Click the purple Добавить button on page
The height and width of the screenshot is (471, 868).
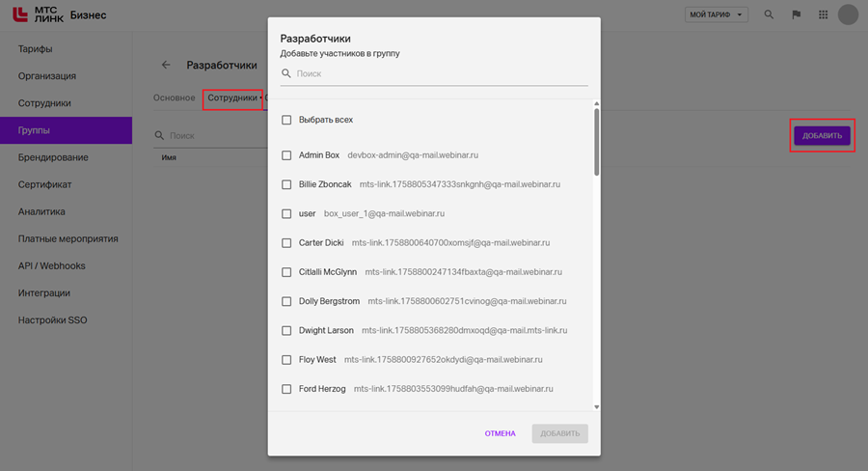pyautogui.click(x=822, y=136)
